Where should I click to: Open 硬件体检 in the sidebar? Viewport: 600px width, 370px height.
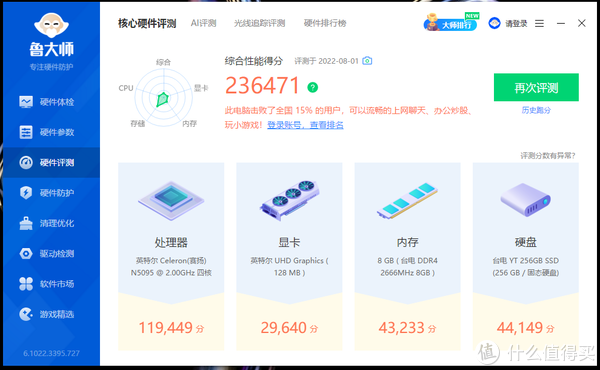click(51, 102)
